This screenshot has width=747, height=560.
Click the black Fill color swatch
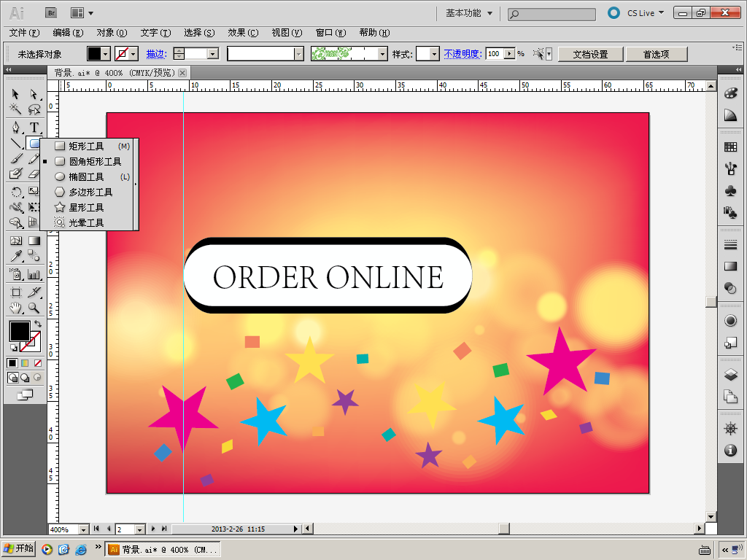(x=20, y=331)
